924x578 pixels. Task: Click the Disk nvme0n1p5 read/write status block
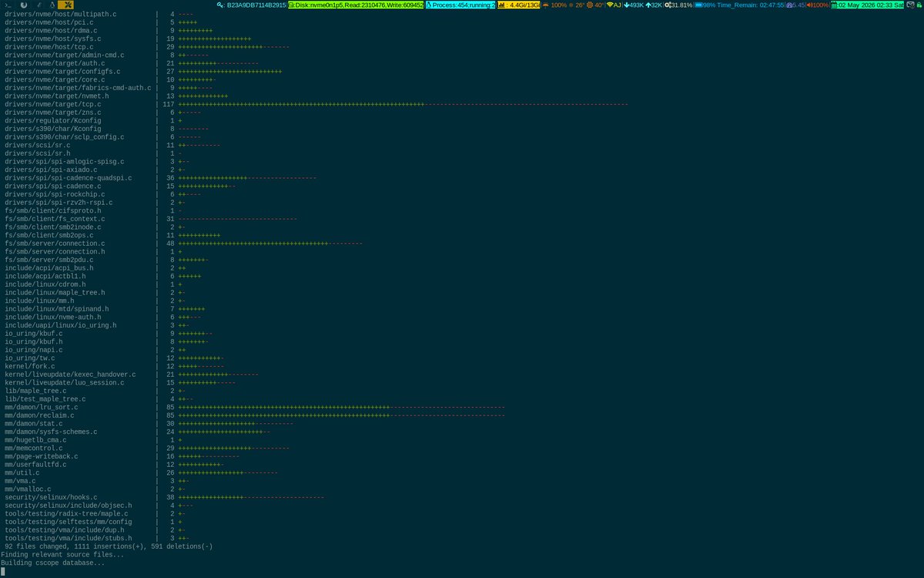point(355,5)
